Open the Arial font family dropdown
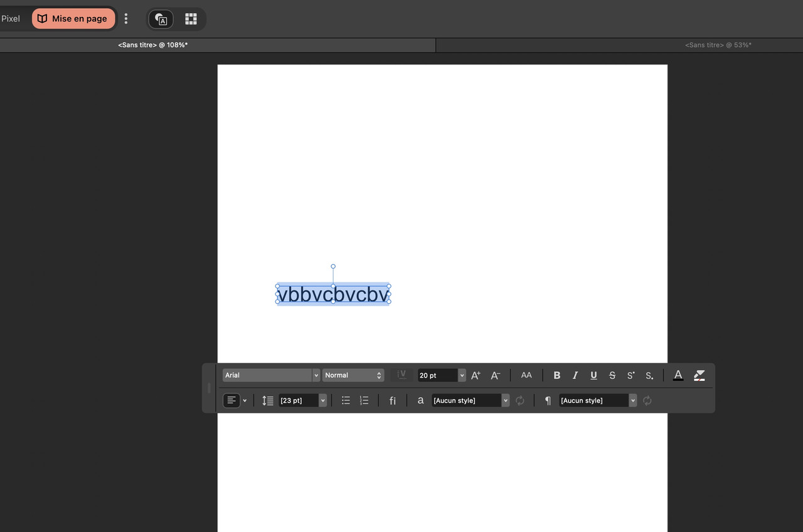 271,375
